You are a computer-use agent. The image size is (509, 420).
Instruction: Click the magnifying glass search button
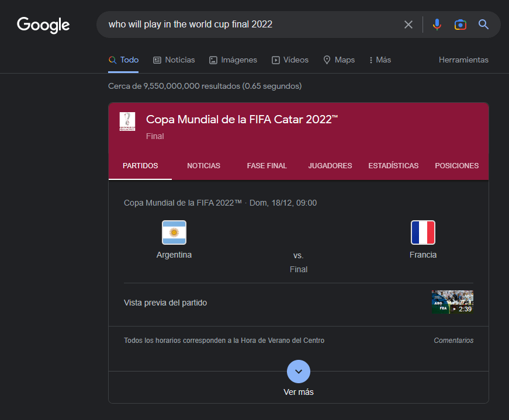pyautogui.click(x=483, y=25)
